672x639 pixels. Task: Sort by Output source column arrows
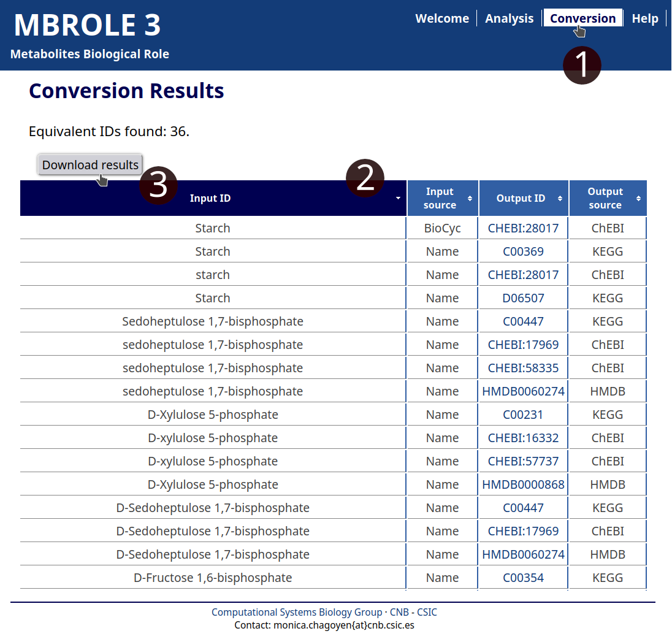click(x=638, y=199)
